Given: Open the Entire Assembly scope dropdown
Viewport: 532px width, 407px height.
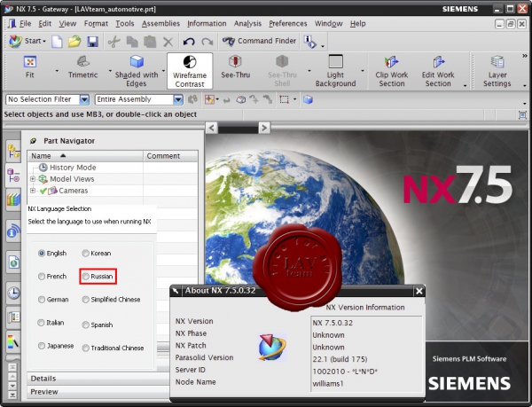Looking at the screenshot, I should coord(178,99).
